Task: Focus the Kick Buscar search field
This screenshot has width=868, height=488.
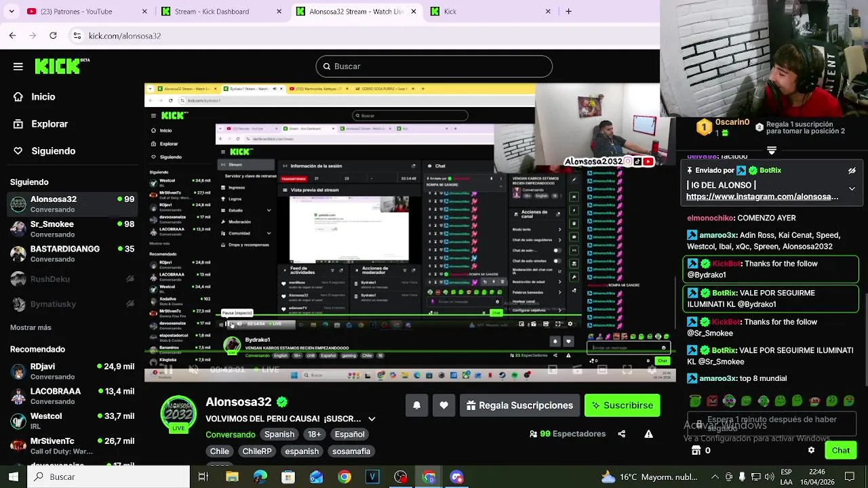Action: tap(434, 66)
